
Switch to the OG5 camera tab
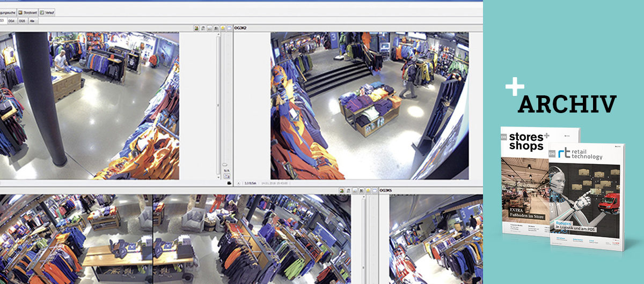pyautogui.click(x=22, y=20)
